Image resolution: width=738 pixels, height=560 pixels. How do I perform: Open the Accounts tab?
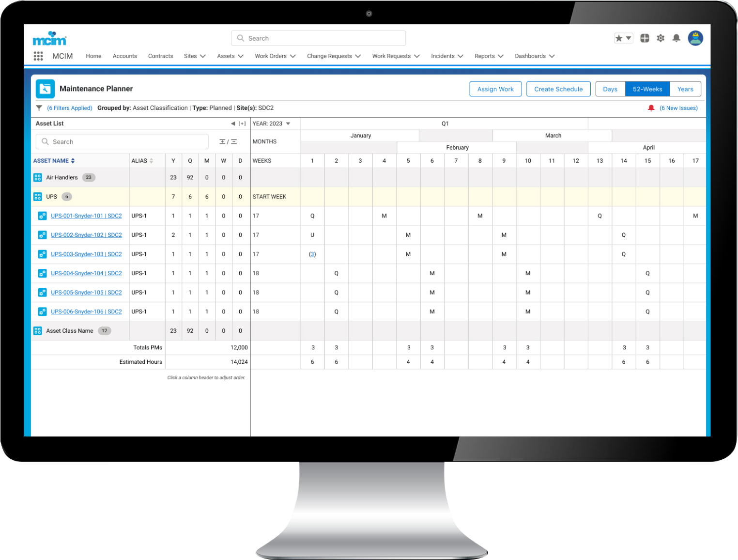[124, 56]
